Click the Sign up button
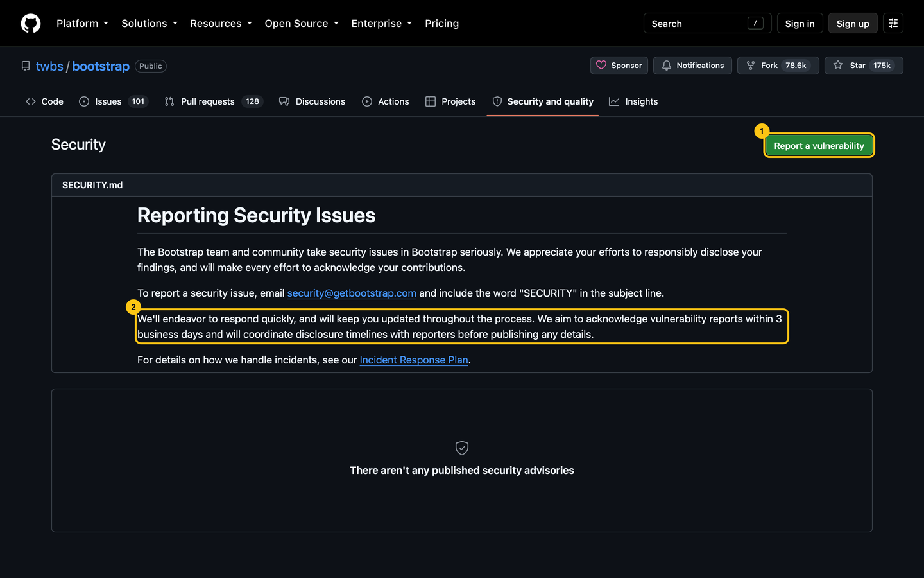The image size is (924, 578). click(x=853, y=23)
